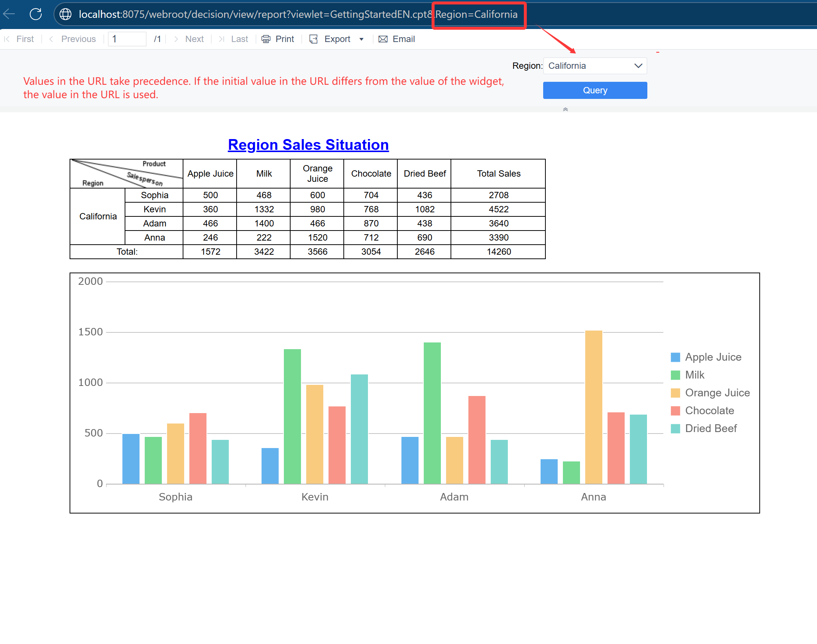
Task: Click the Total Sales column header
Action: [x=498, y=174]
